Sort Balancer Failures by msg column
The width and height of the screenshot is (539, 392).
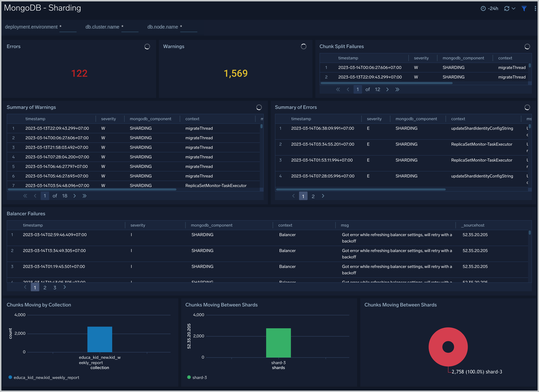point(345,225)
